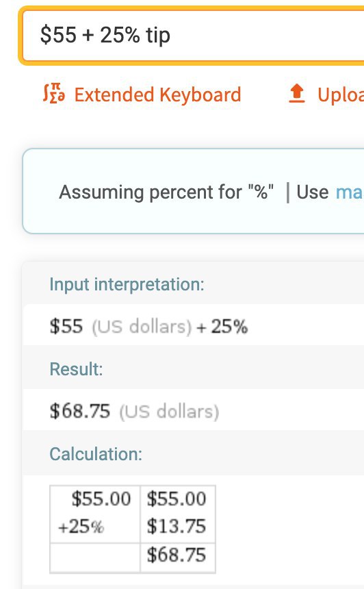The image size is (364, 589).
Task: Click the Calculation pod heading
Action: click(x=96, y=454)
